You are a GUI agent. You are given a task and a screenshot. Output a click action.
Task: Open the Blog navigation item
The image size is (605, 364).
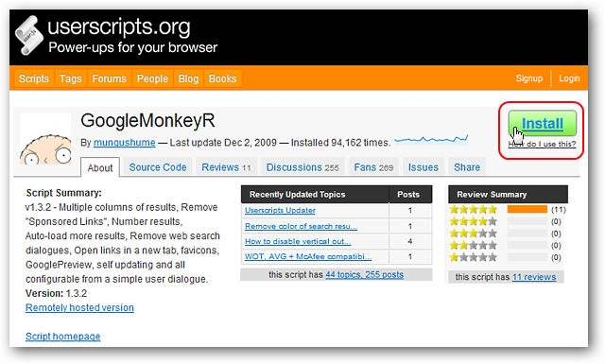point(188,78)
